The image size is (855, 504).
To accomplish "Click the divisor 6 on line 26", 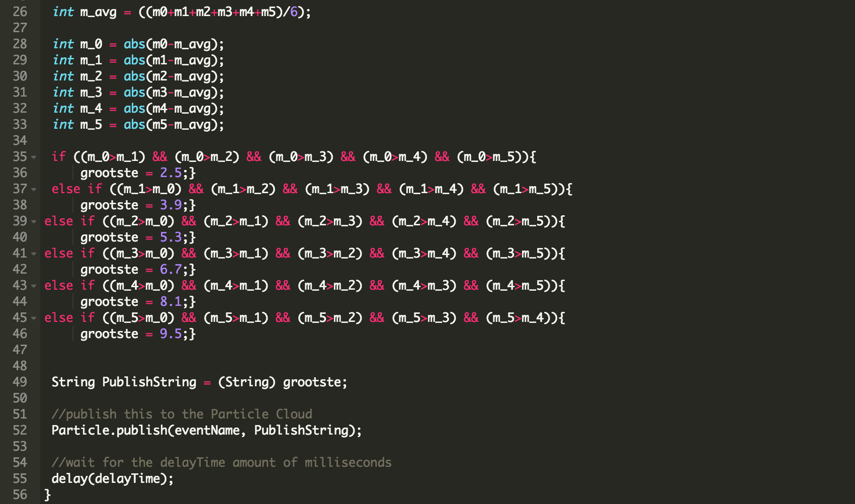I will coord(294,12).
